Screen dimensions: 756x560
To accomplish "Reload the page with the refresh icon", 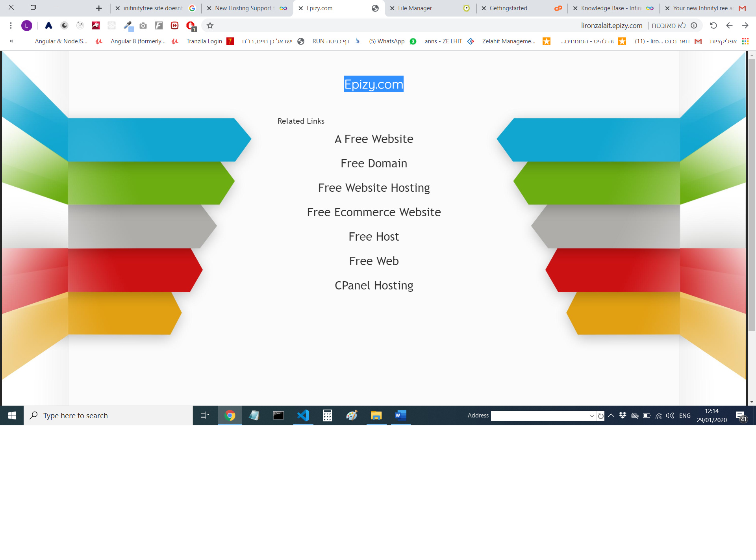I will (713, 26).
